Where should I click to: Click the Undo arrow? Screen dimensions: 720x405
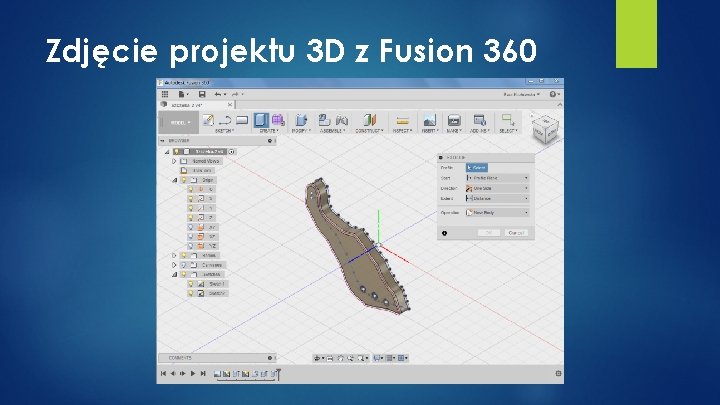[x=219, y=94]
